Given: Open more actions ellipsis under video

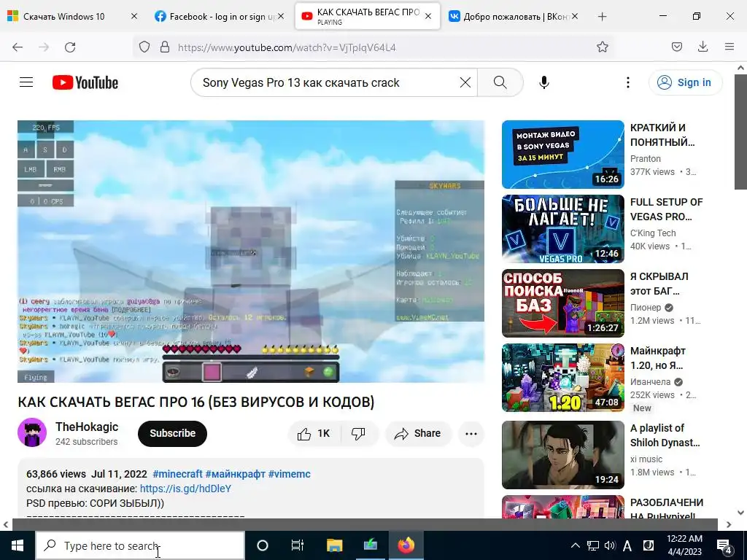Looking at the screenshot, I should (x=471, y=433).
